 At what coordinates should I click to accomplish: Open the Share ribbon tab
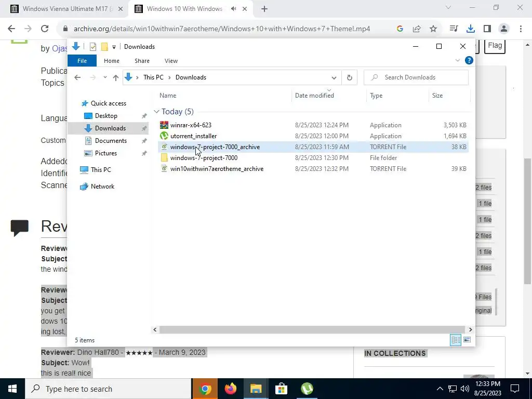point(142,61)
